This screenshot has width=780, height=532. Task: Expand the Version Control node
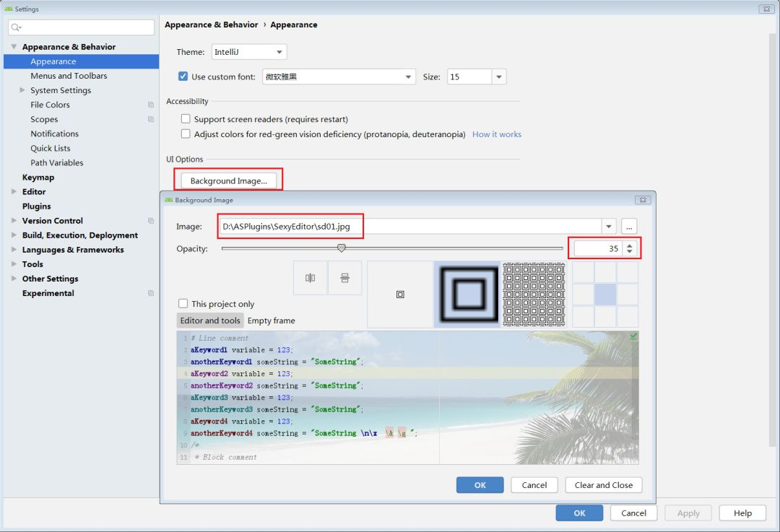14,220
